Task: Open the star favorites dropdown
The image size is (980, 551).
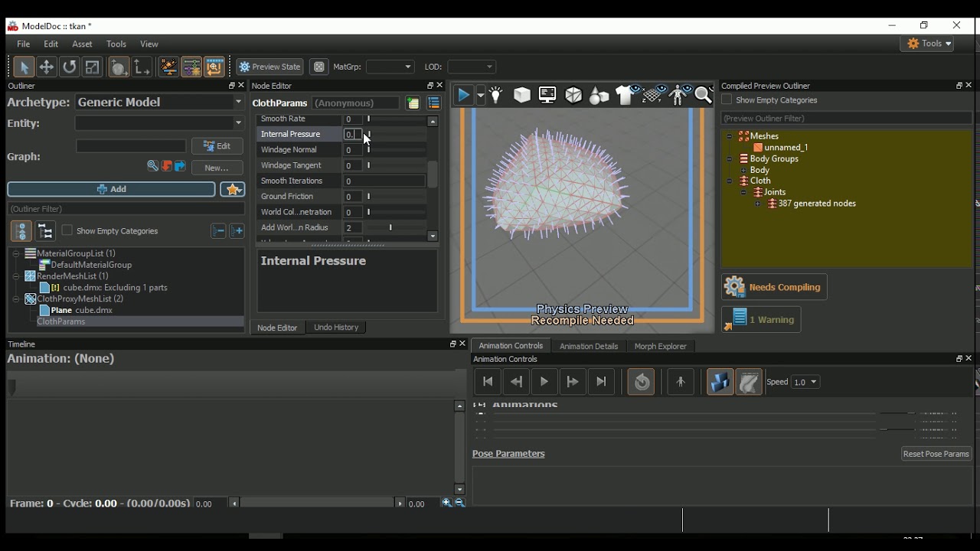Action: point(233,189)
